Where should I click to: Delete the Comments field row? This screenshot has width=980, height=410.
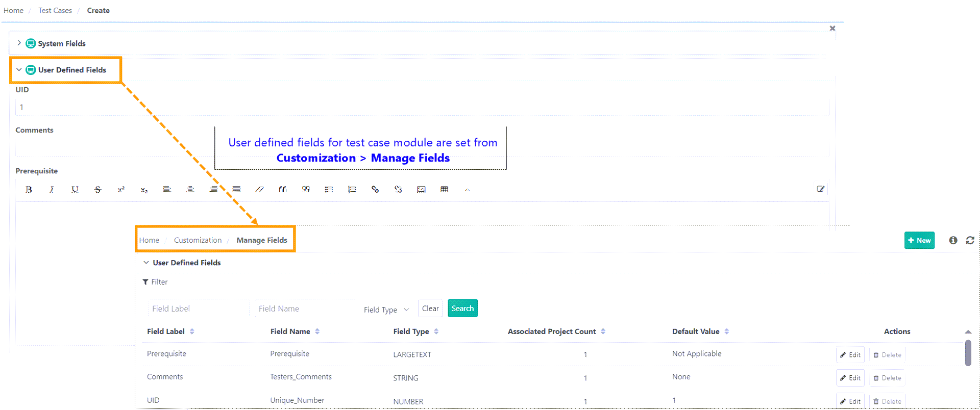pos(887,378)
